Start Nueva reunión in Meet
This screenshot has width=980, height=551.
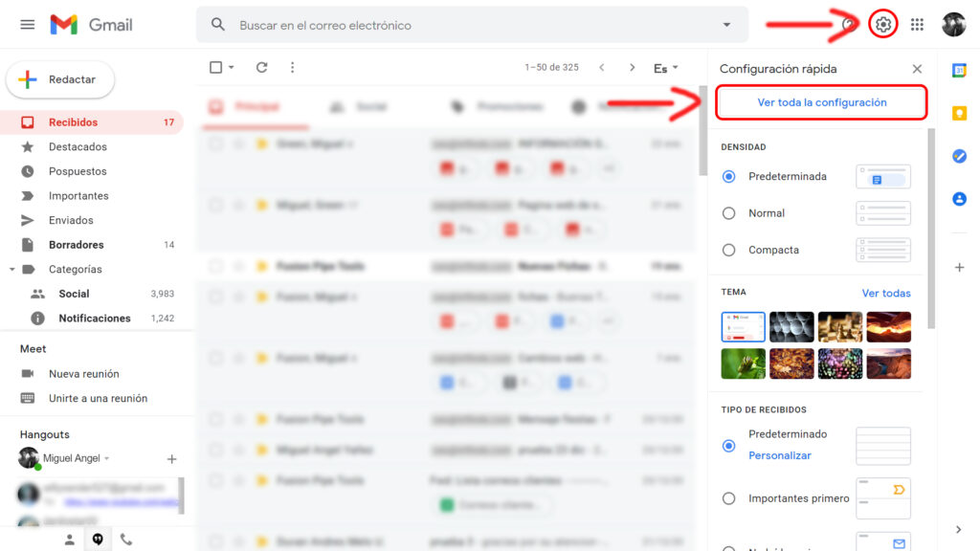tap(84, 374)
